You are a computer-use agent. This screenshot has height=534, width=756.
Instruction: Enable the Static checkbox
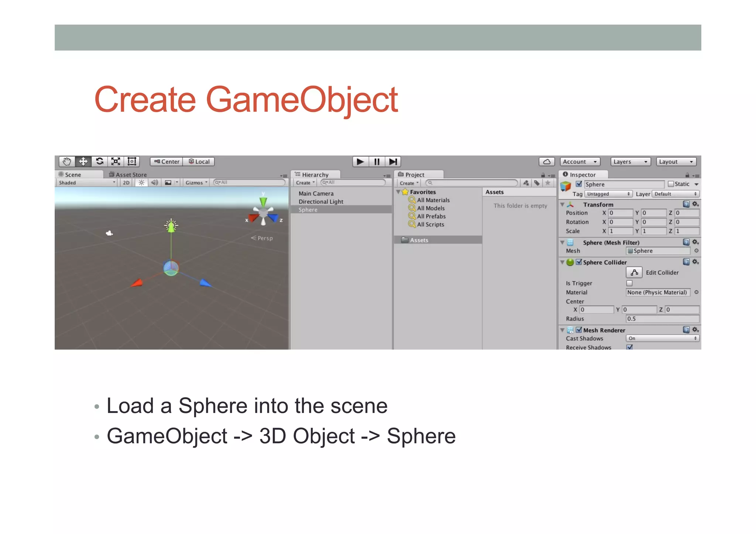(671, 184)
